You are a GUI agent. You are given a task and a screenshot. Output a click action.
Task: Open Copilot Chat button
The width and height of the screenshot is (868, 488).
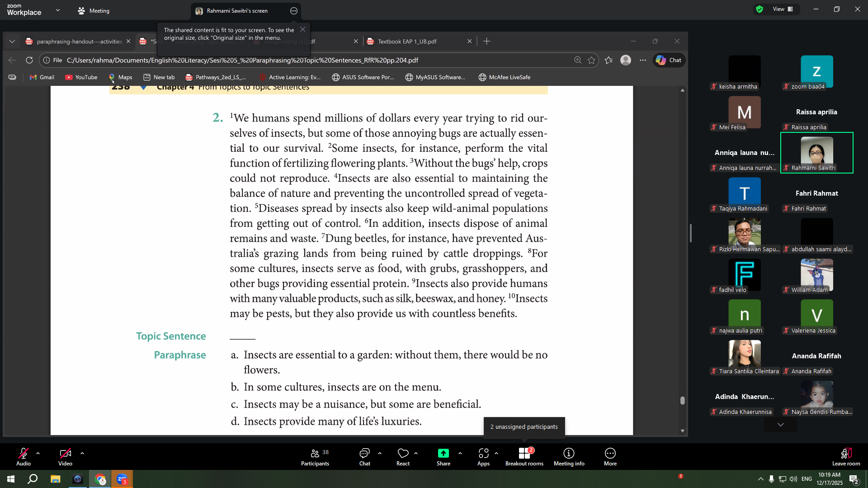coord(669,60)
